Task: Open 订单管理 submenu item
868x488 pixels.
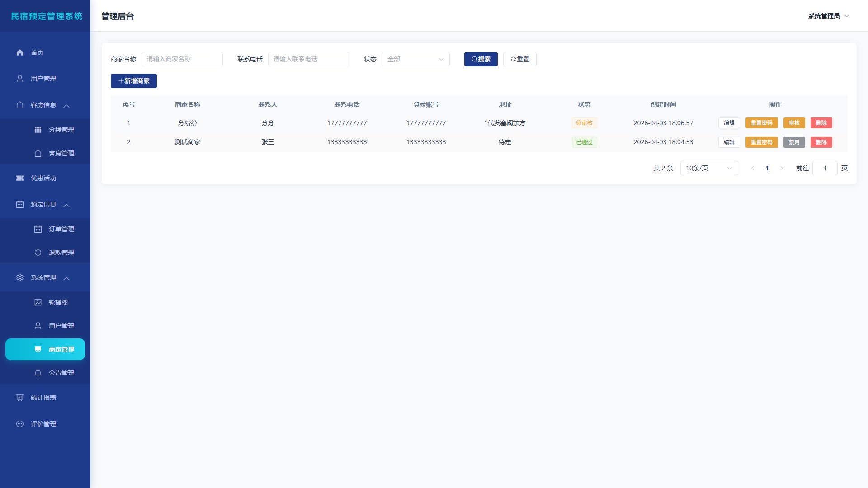Action: tap(45, 229)
